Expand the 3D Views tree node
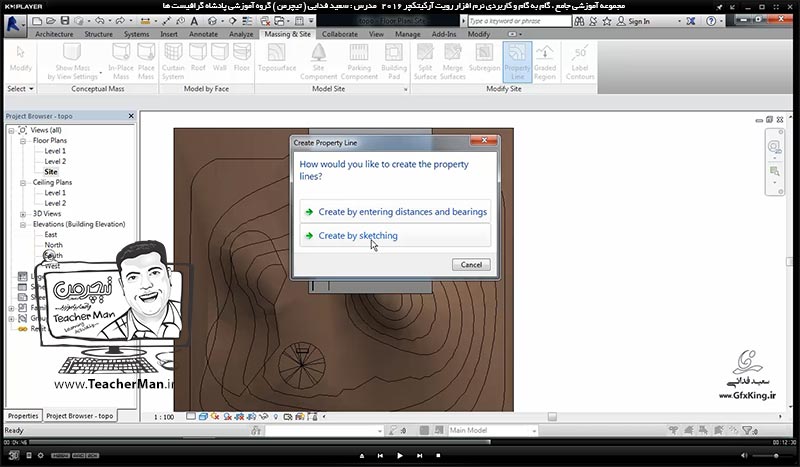Screen dimensions: 800x467 [23, 214]
